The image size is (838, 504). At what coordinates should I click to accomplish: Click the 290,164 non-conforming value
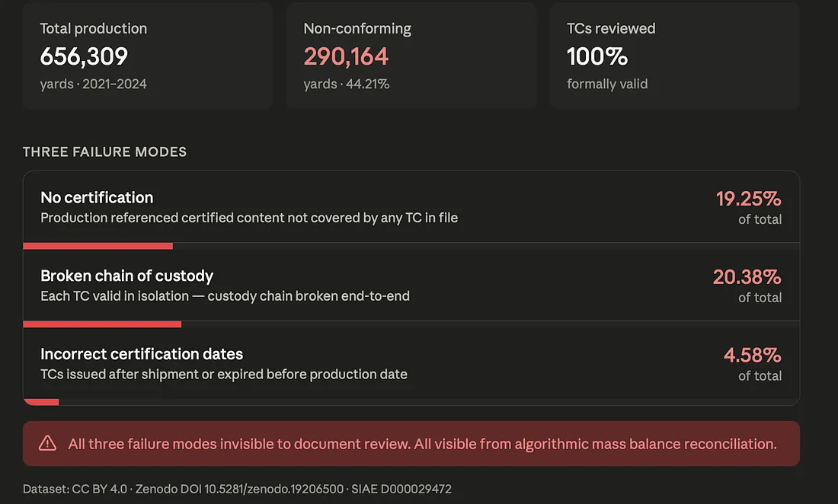(x=346, y=56)
